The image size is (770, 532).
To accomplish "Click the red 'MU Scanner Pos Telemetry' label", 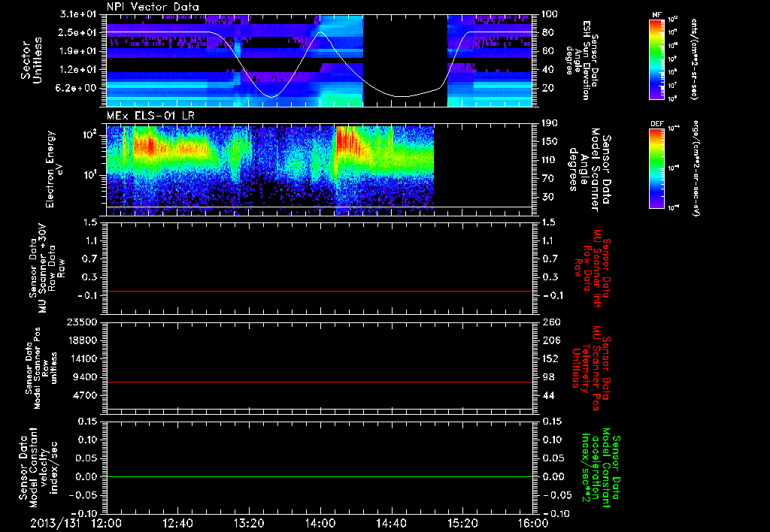I will click(x=591, y=368).
